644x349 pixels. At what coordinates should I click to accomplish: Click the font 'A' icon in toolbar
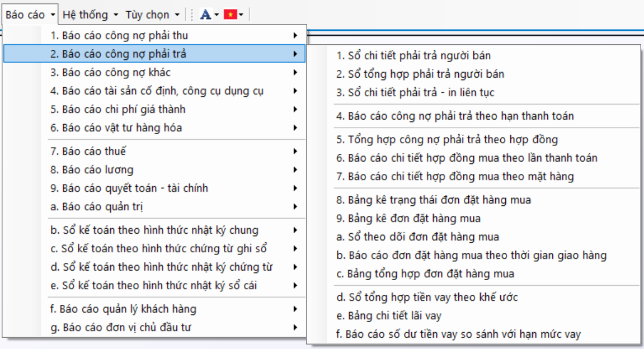click(205, 15)
